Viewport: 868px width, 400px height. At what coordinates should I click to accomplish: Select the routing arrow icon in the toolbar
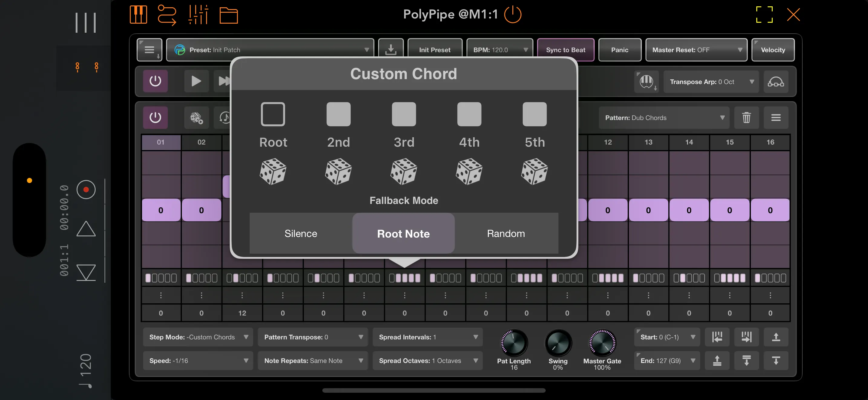[167, 15]
